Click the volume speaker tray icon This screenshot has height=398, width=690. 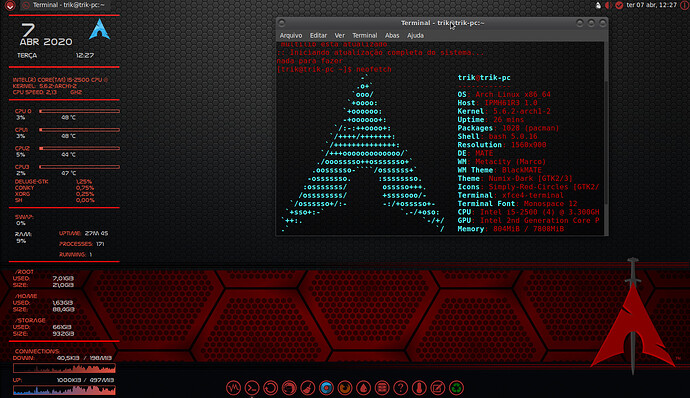(x=608, y=5)
